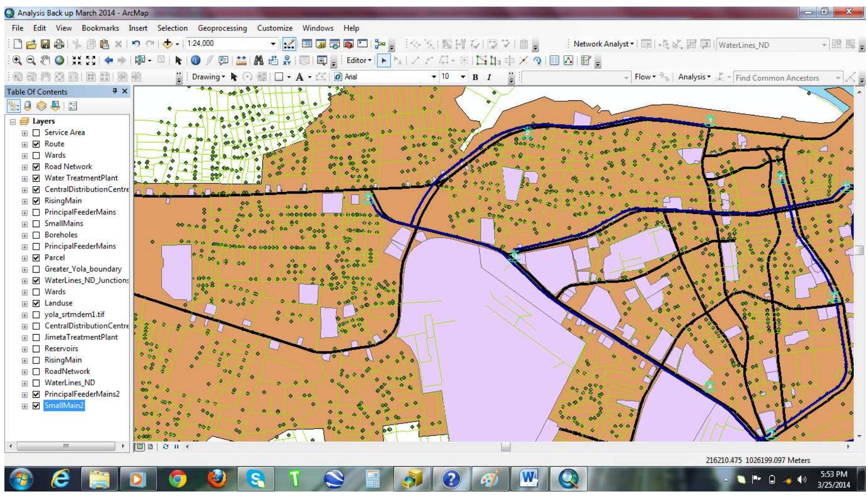Select the Identify tool
The image size is (868, 503).
(196, 61)
